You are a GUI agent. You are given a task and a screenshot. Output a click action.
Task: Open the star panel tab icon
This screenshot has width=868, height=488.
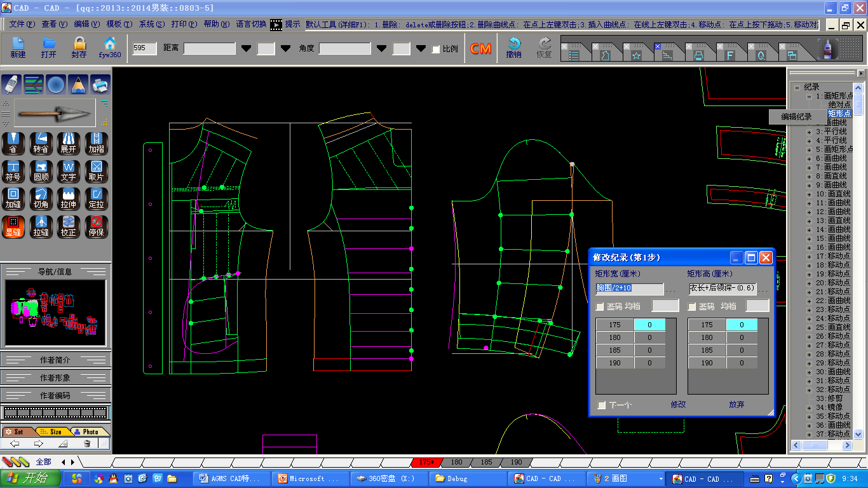(x=636, y=56)
